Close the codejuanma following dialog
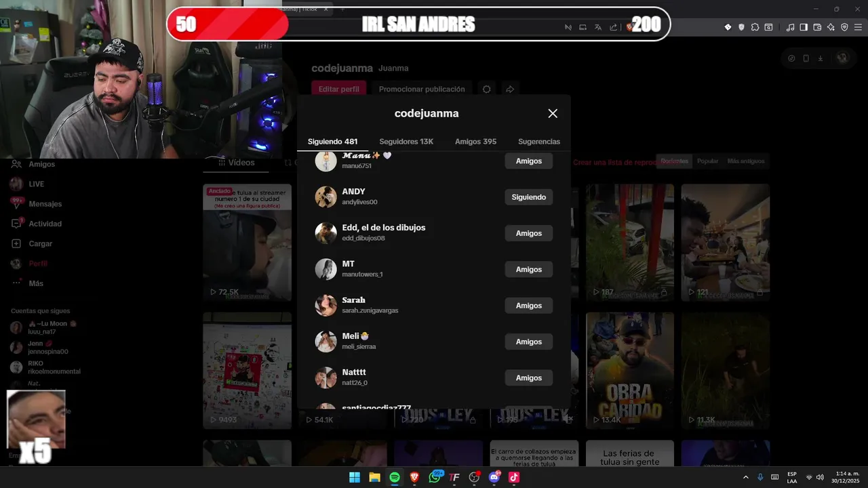Screen dimensions: 868x488 pos(553,114)
